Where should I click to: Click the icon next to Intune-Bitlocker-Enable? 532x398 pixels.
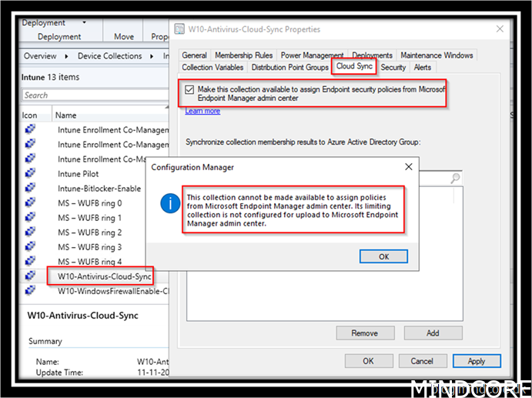click(x=30, y=189)
